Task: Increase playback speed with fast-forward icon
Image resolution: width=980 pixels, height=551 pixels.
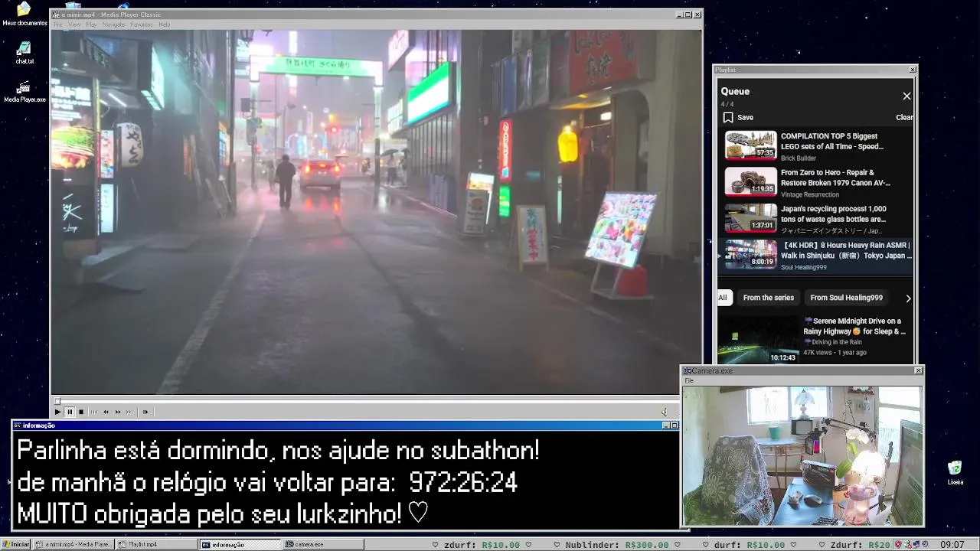Action: coord(118,412)
